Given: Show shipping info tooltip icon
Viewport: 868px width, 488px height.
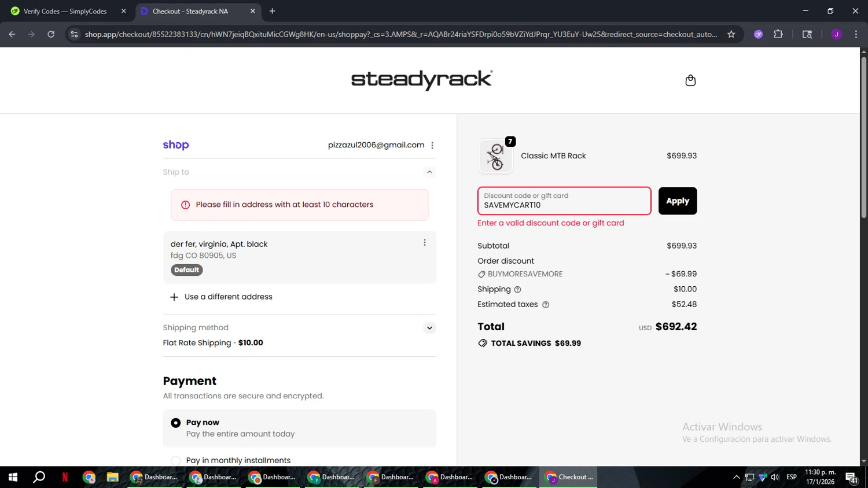Looking at the screenshot, I should (517, 290).
